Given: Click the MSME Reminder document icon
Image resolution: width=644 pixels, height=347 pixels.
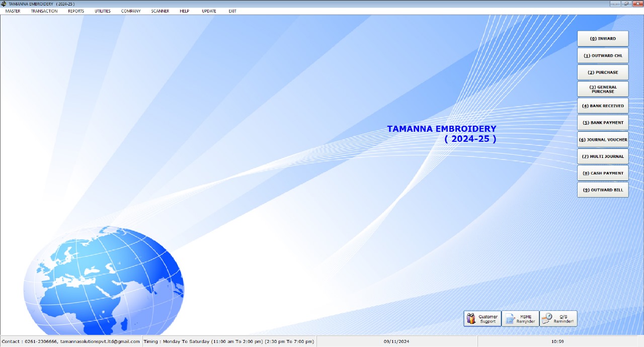Looking at the screenshot, I should 510,319.
